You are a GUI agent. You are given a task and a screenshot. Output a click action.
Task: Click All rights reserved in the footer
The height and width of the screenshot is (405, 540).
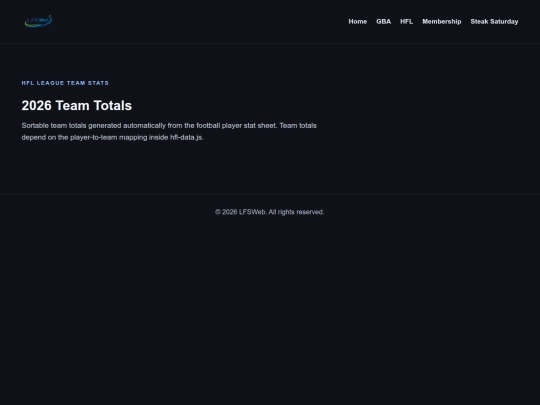296,212
